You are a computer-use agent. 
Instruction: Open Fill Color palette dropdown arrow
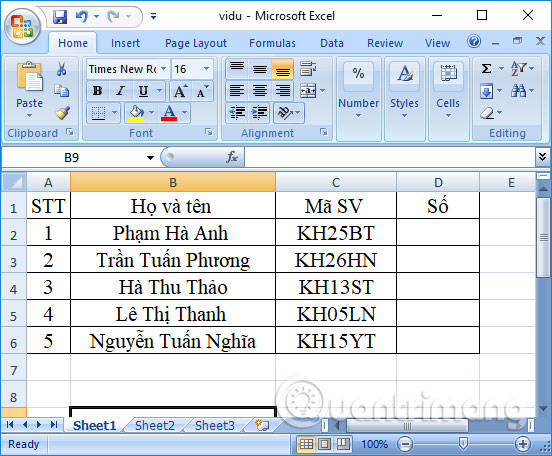coord(152,113)
